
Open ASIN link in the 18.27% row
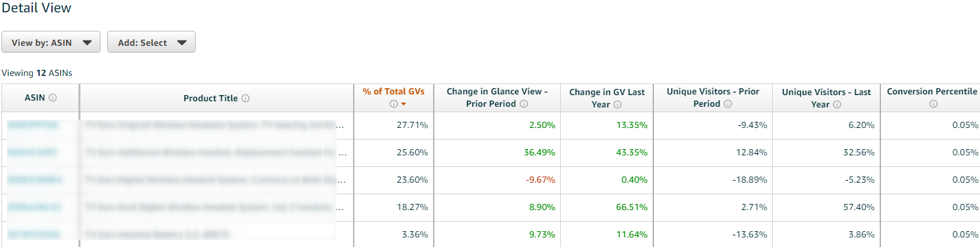click(34, 207)
